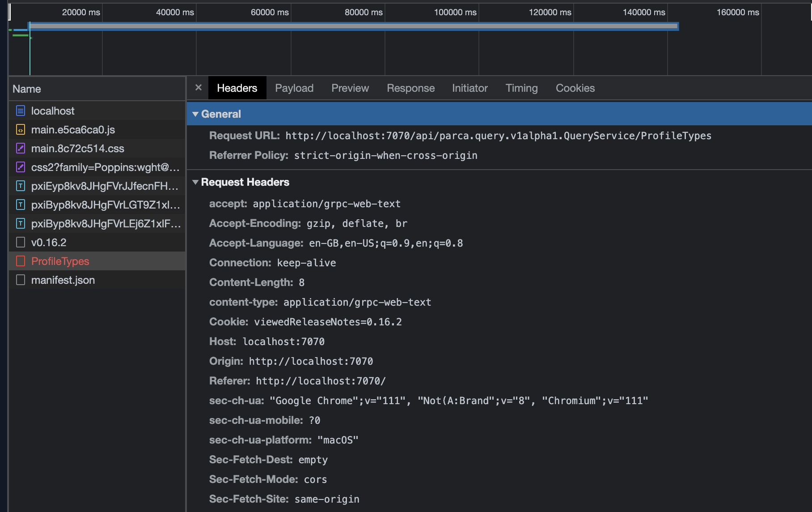
Task: Click the Name column header
Action: (27, 89)
